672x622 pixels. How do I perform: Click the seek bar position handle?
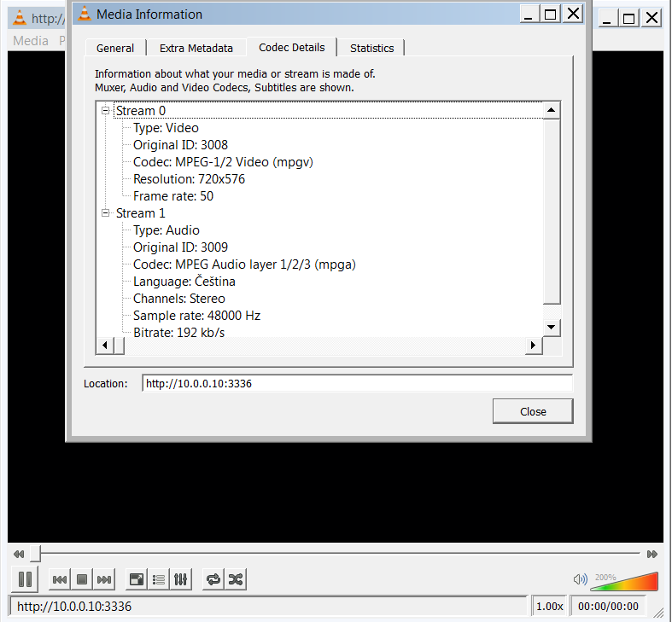(35, 554)
